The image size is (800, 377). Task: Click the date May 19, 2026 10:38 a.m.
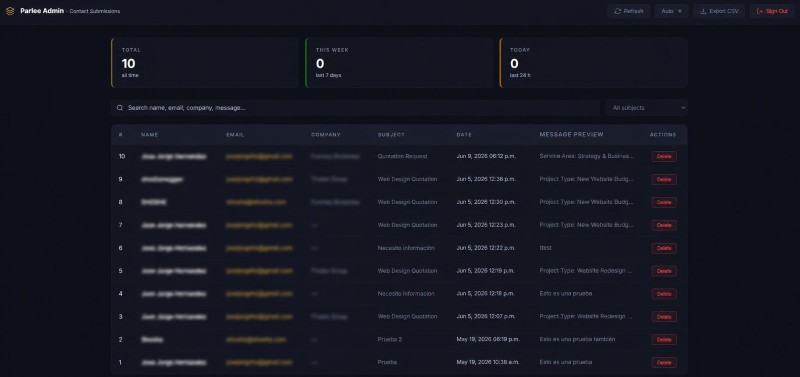click(488, 362)
